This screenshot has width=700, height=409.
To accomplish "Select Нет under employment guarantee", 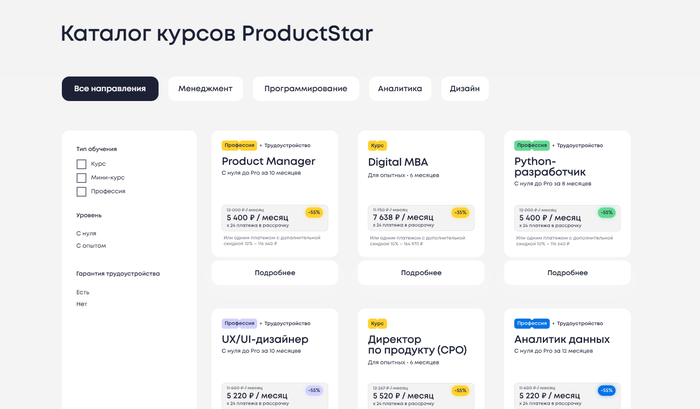I will click(x=82, y=305).
